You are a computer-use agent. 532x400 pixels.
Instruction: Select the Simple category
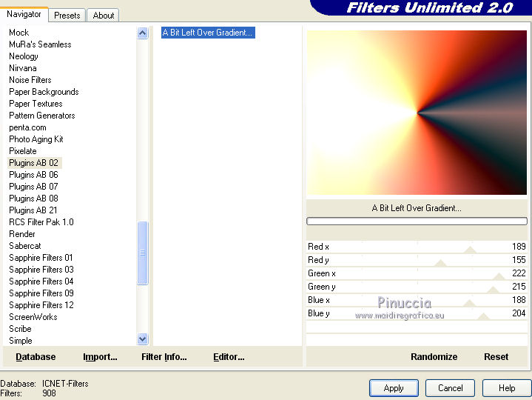point(21,341)
